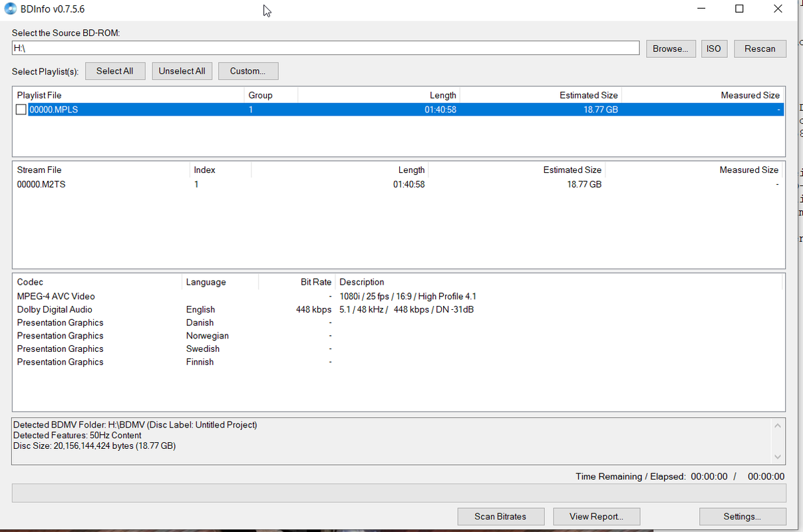The width and height of the screenshot is (803, 532).
Task: Click the Codec column header
Action: [97, 282]
